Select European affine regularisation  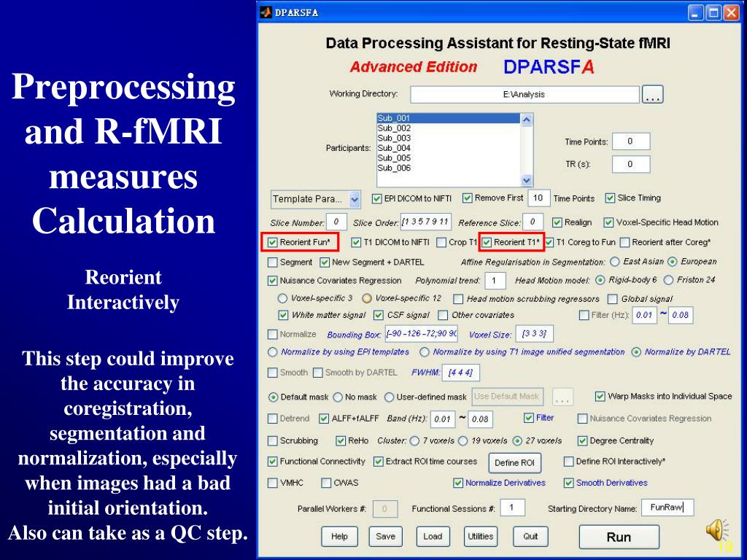pyautogui.click(x=672, y=262)
